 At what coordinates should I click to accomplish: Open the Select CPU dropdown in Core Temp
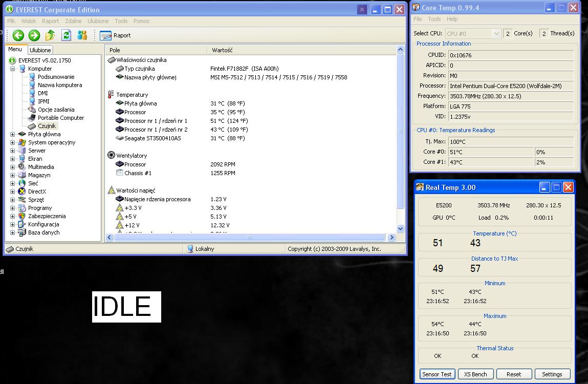pyautogui.click(x=473, y=33)
